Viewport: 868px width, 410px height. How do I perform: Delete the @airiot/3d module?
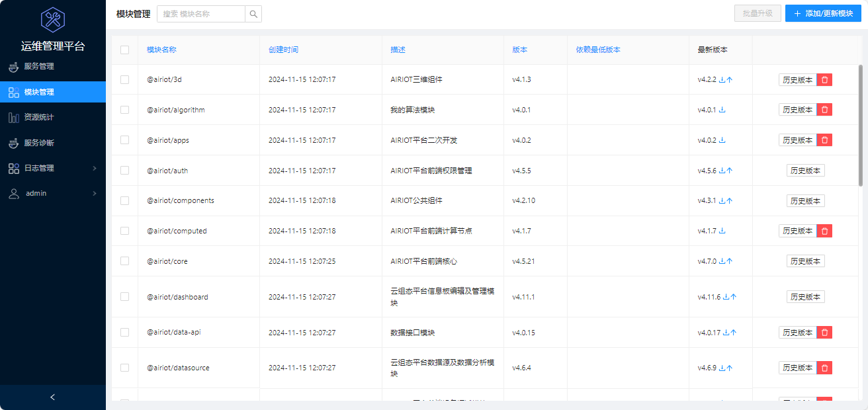(824, 79)
